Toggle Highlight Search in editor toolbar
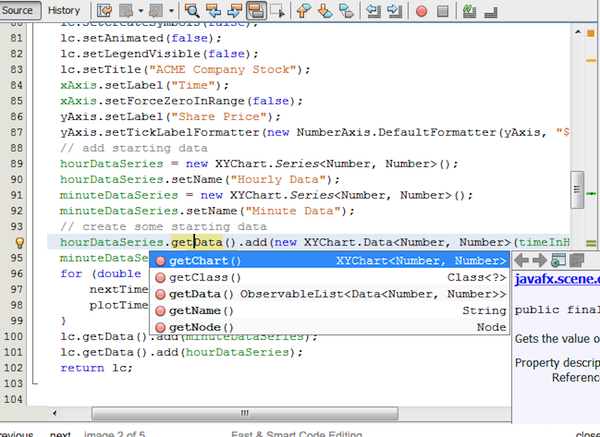 coord(256,11)
